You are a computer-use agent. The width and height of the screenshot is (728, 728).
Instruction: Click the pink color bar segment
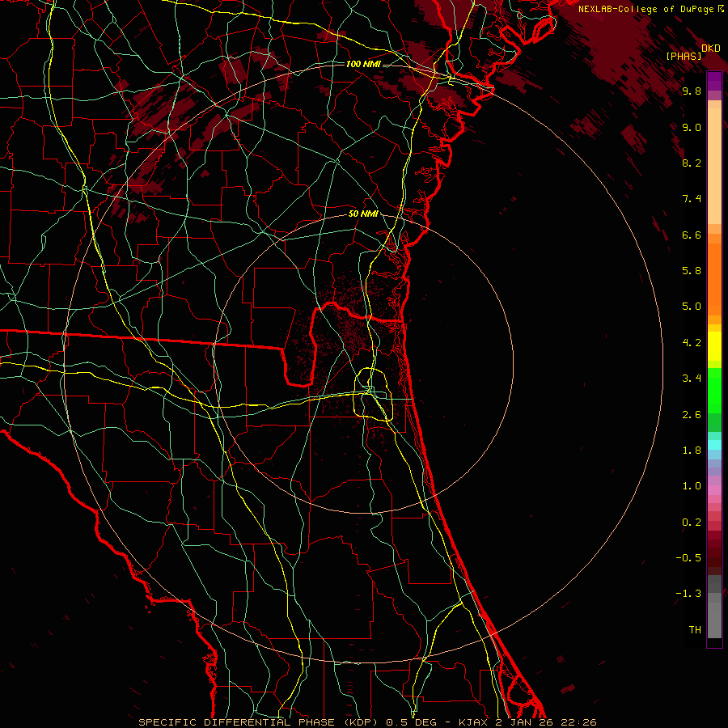point(714,490)
